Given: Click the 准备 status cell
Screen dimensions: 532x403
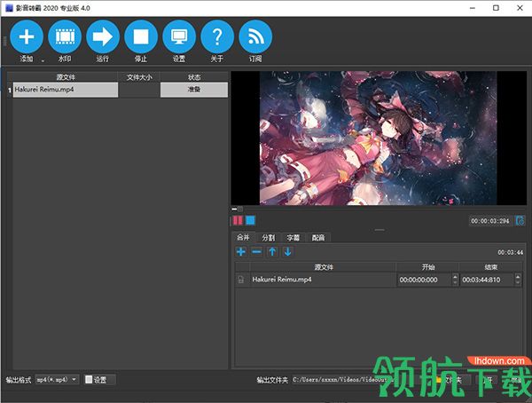Looking at the screenshot, I should [194, 90].
